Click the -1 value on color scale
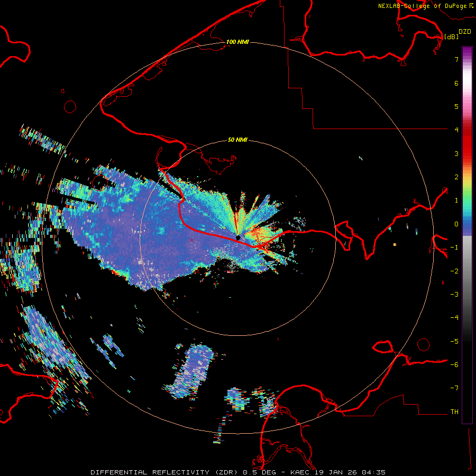The height and width of the screenshot is (476, 476). (454, 248)
